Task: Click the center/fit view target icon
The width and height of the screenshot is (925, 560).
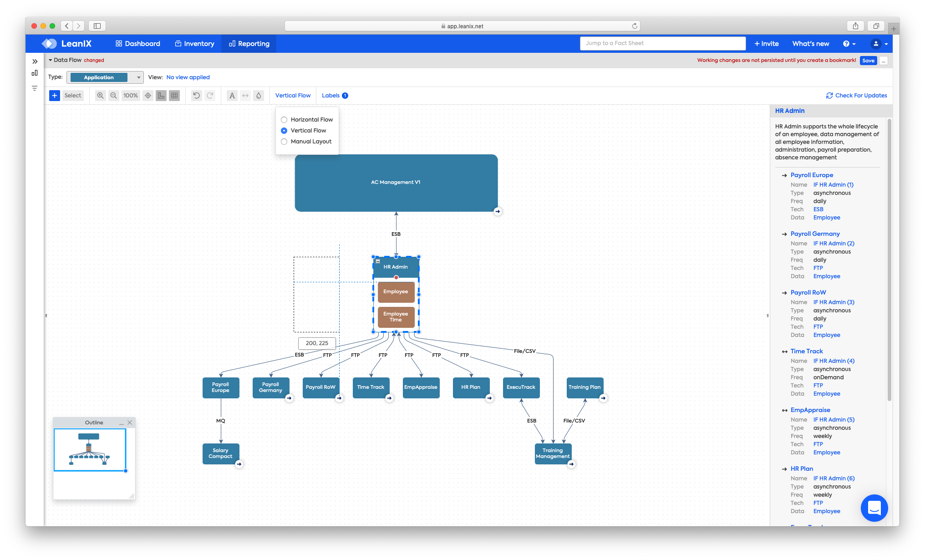Action: click(148, 96)
